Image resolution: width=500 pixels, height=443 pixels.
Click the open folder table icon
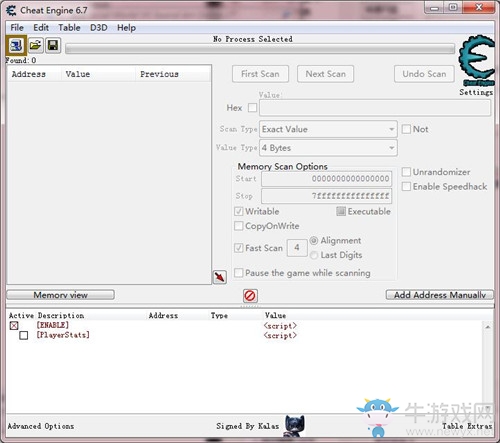pos(35,45)
